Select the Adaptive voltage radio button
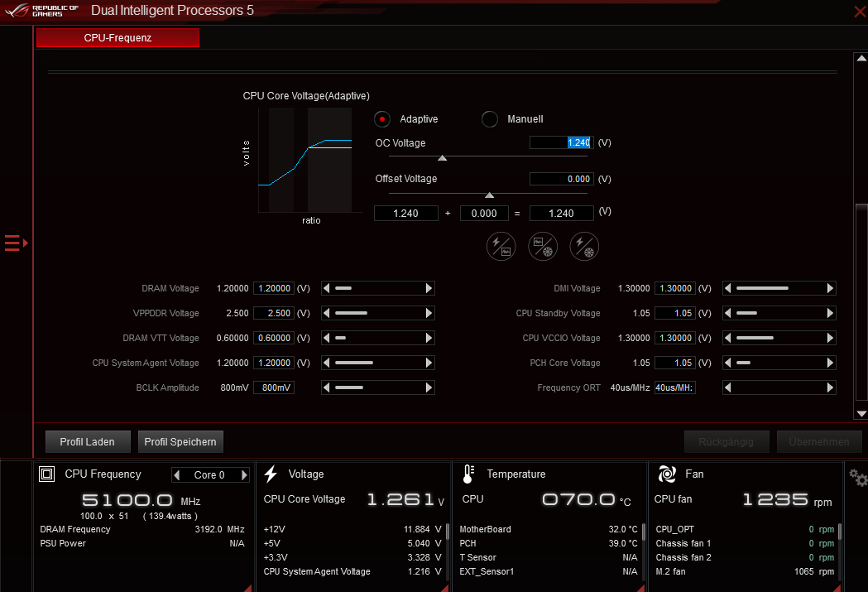 [x=382, y=119]
